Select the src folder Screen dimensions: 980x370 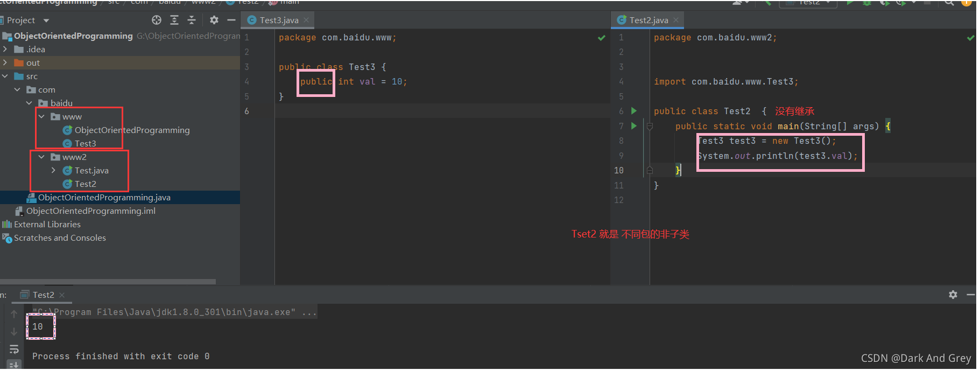(x=32, y=76)
